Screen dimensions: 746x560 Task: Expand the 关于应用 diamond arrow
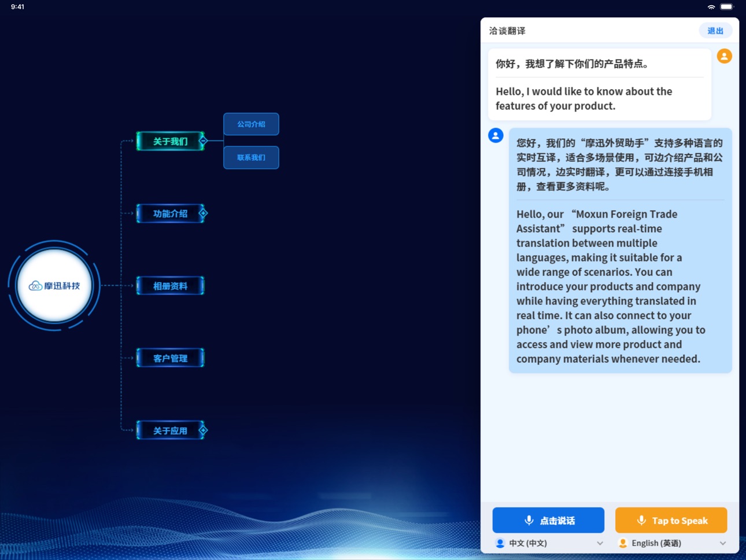point(203,430)
